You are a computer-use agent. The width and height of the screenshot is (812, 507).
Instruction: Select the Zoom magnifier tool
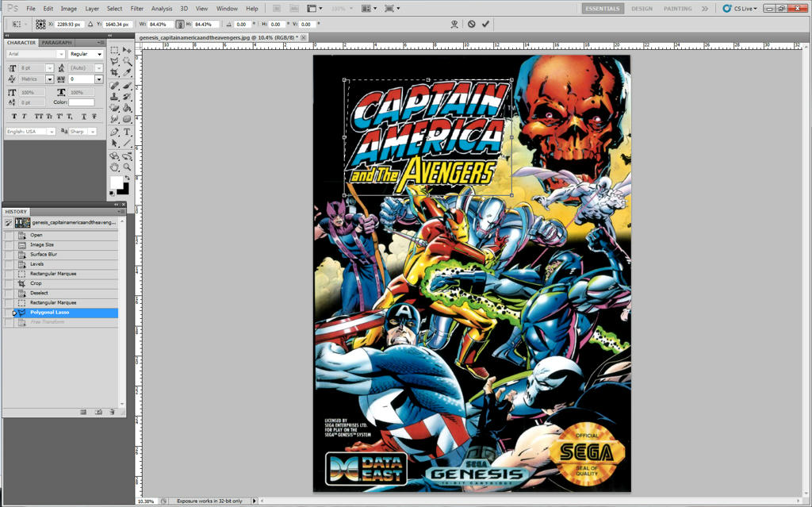point(127,167)
